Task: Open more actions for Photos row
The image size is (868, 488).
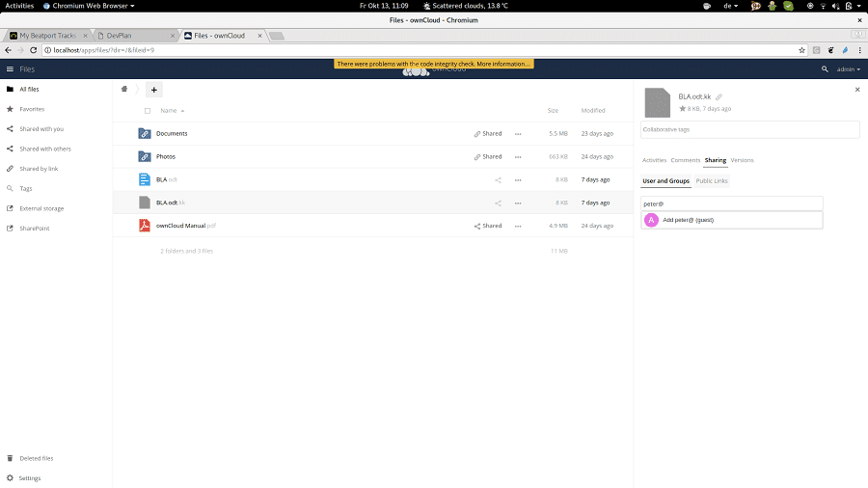Action: click(518, 157)
